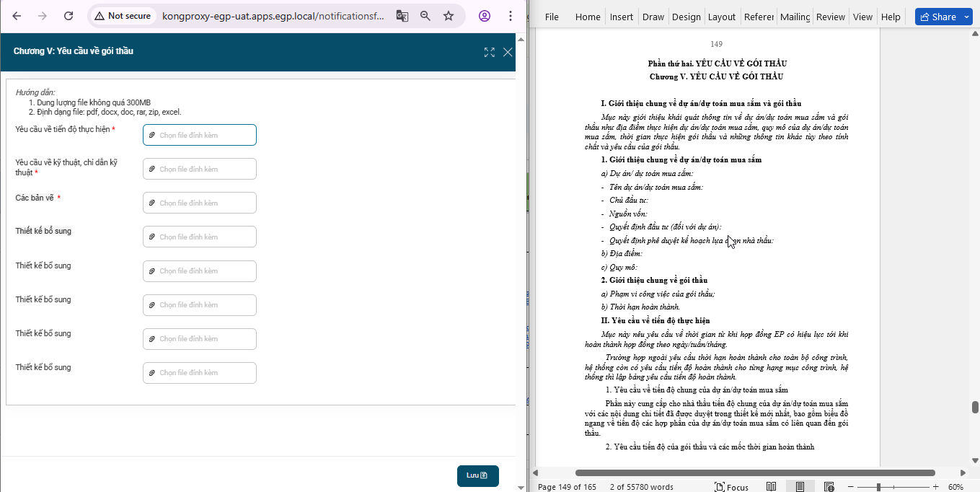This screenshot has width=980, height=492.
Task: Click the line c) Quy mô:
Action: pos(619,267)
